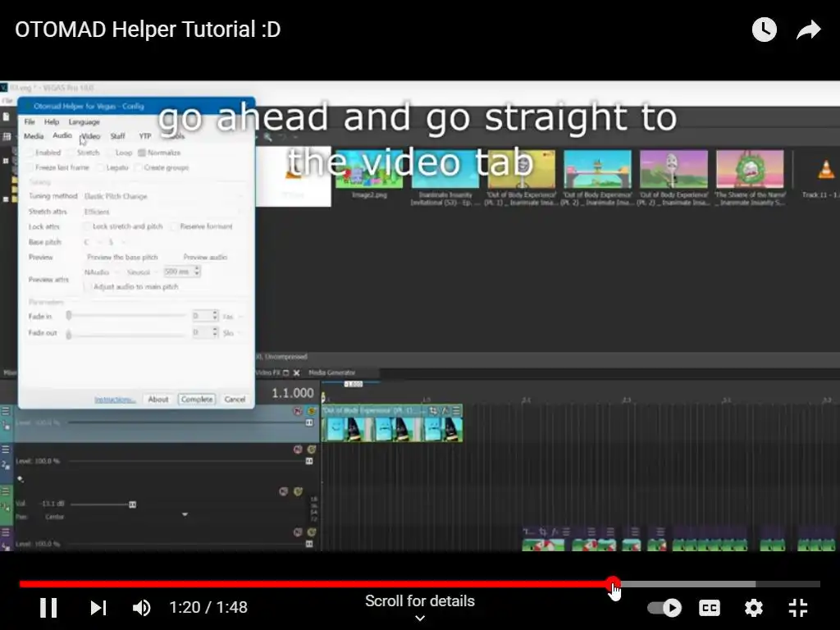The image size is (840, 630).
Task: Click the 1.1.000 timecode display
Action: pyautogui.click(x=293, y=393)
